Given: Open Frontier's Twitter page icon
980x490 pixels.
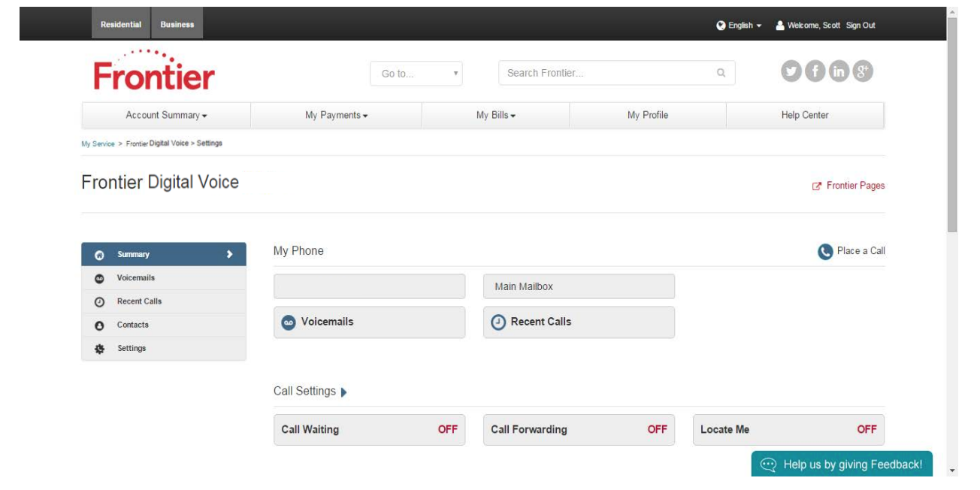Looking at the screenshot, I should point(791,71).
